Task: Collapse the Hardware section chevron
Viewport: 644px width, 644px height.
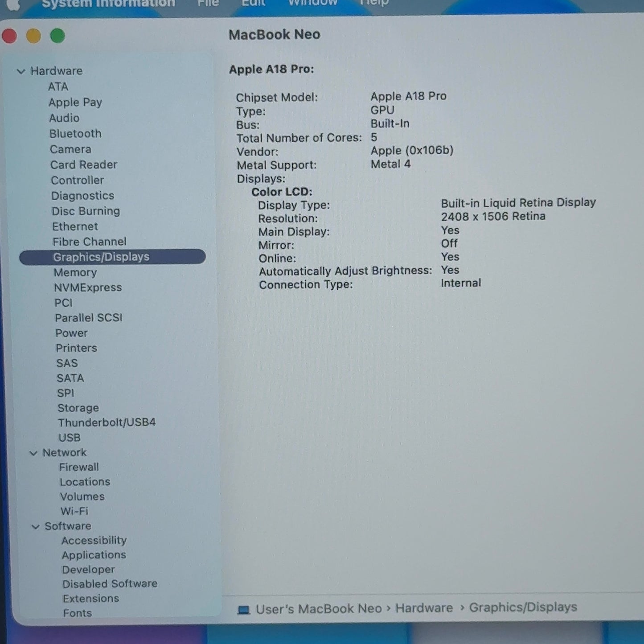Action: point(21,71)
